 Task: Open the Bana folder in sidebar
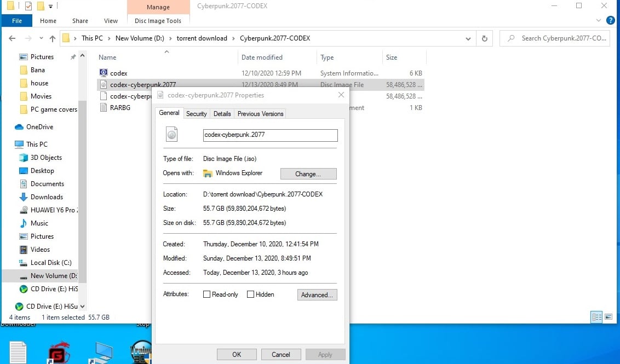click(38, 70)
